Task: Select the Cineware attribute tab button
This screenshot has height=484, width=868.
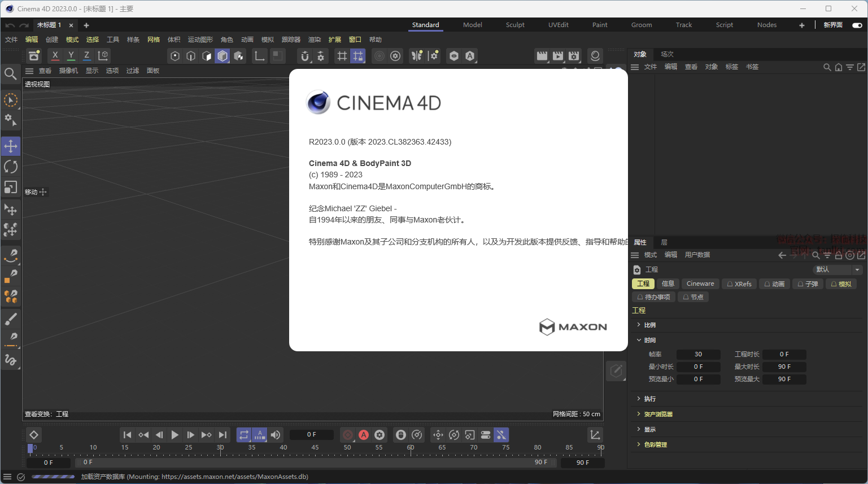Action: point(700,284)
